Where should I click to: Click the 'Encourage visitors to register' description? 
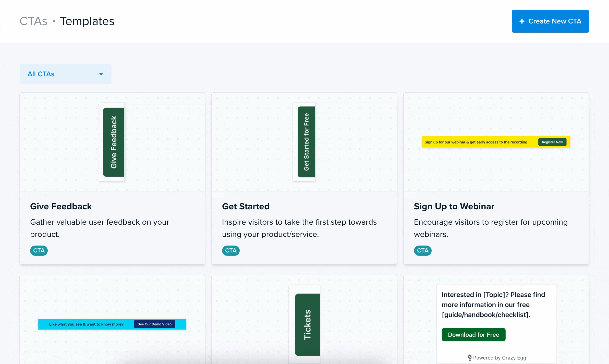tap(491, 228)
